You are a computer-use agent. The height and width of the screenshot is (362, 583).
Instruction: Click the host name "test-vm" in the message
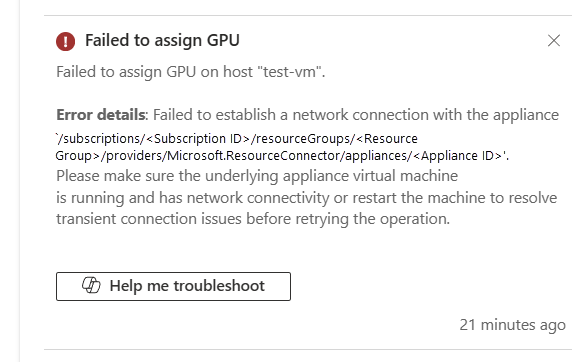(x=290, y=71)
